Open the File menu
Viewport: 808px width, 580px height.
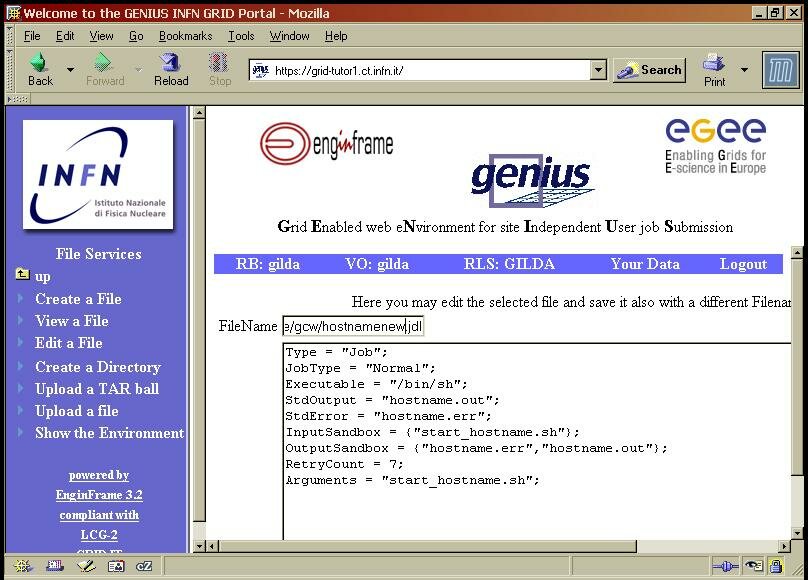(x=31, y=36)
